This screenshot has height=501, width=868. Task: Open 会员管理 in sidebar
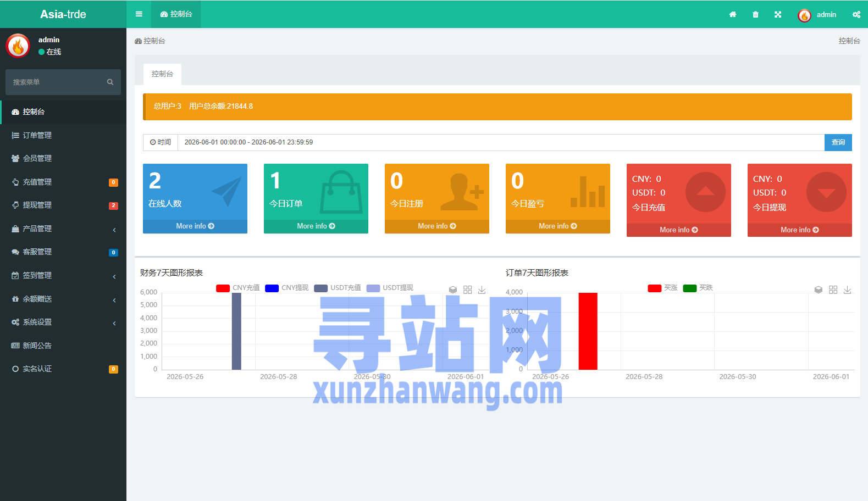click(63, 158)
